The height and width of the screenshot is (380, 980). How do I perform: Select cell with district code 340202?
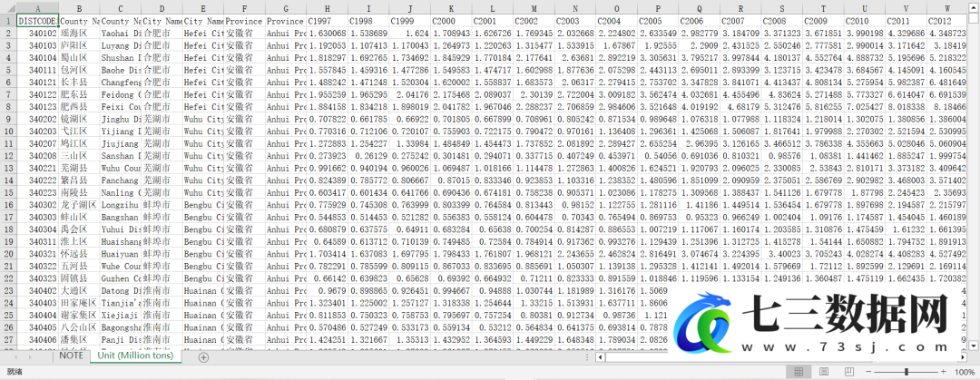37,119
